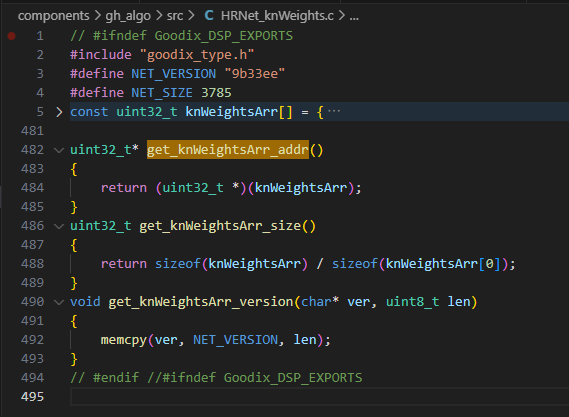569x417 pixels.
Task: Click the HRNet_knWeights.c breadcrumb file name
Action: click(x=277, y=16)
